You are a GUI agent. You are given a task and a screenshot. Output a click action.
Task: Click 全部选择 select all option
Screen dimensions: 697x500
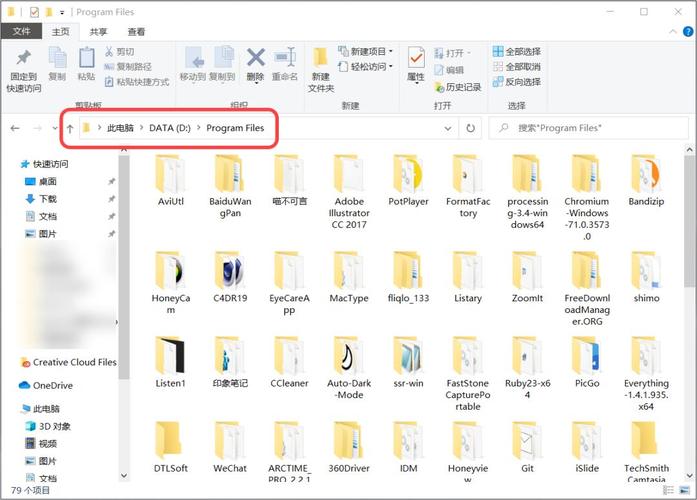pos(516,52)
